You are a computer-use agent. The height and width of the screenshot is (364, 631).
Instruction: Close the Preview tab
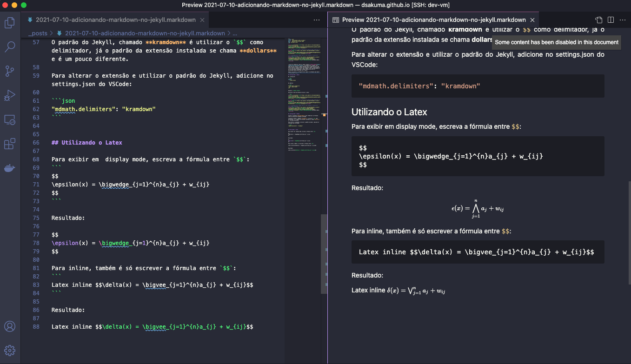533,20
